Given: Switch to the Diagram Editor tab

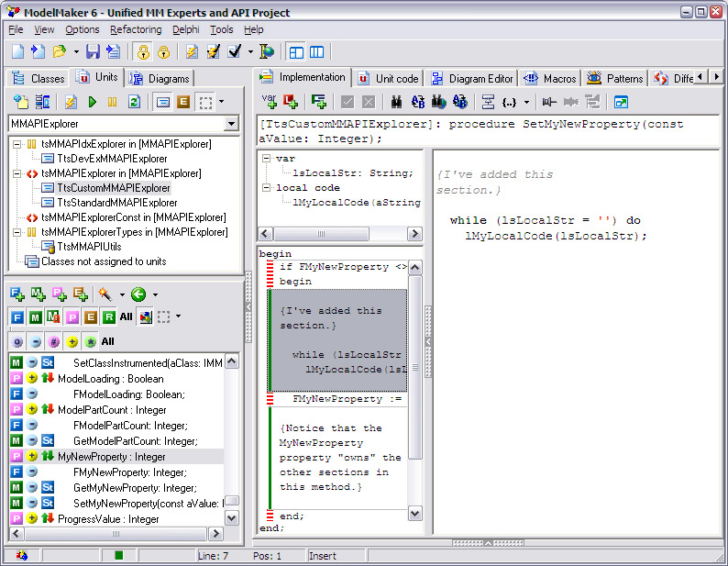Looking at the screenshot, I should coord(471,79).
